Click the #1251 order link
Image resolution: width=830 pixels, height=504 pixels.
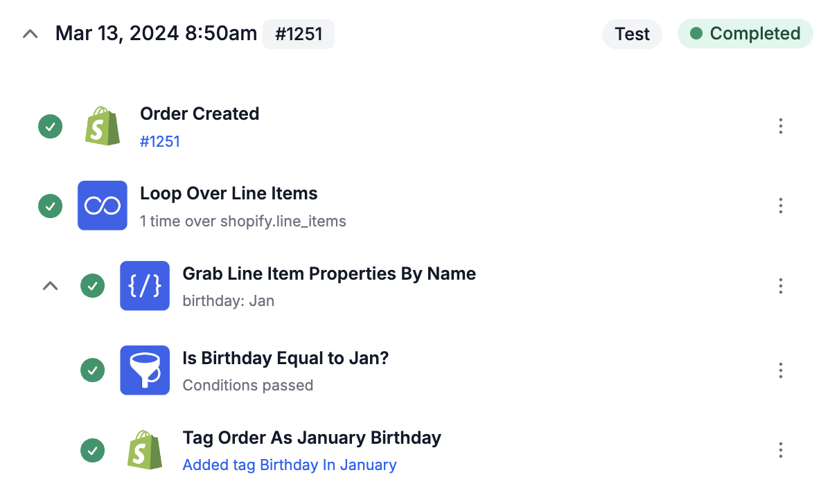coord(160,142)
